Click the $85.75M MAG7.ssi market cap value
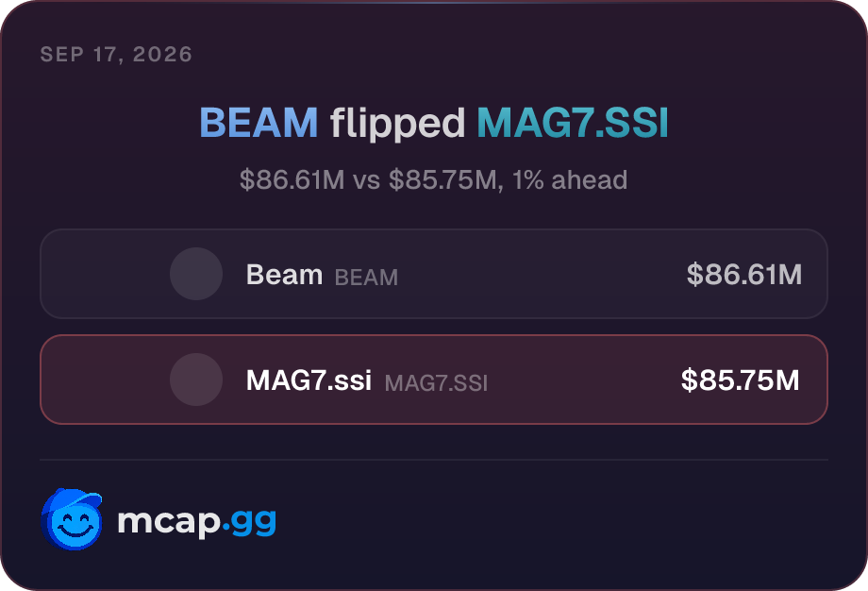 (x=741, y=380)
